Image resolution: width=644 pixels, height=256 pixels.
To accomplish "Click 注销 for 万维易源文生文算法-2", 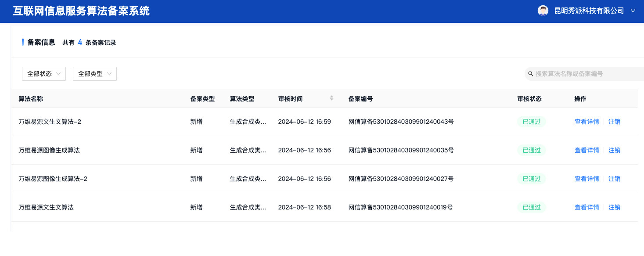I will [615, 122].
